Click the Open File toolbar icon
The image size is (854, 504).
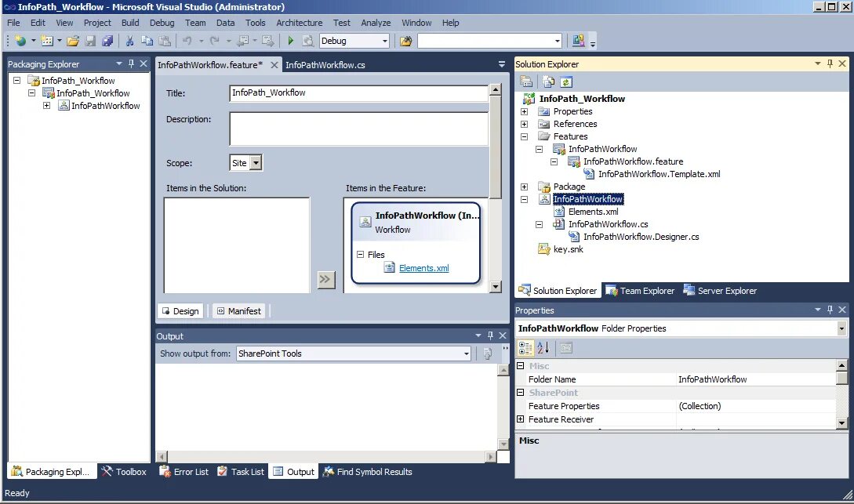pos(73,41)
